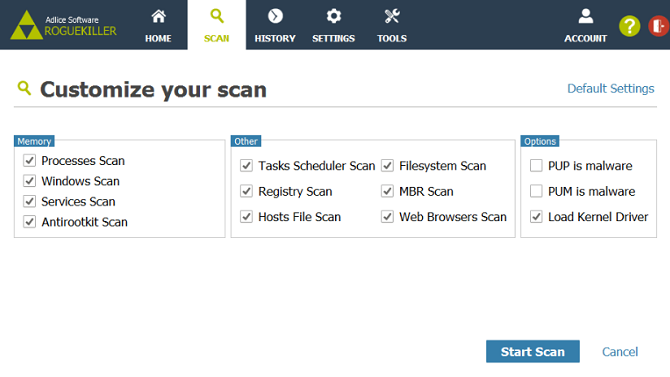The image size is (670, 377).
Task: Click the TOOLS tab label
Action: pyautogui.click(x=392, y=38)
